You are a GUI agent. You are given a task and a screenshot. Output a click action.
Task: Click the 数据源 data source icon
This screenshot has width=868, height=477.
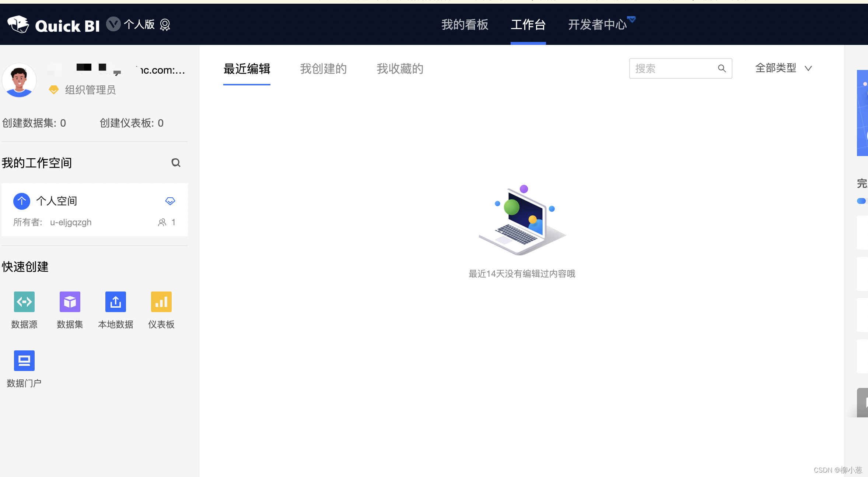[x=24, y=302]
